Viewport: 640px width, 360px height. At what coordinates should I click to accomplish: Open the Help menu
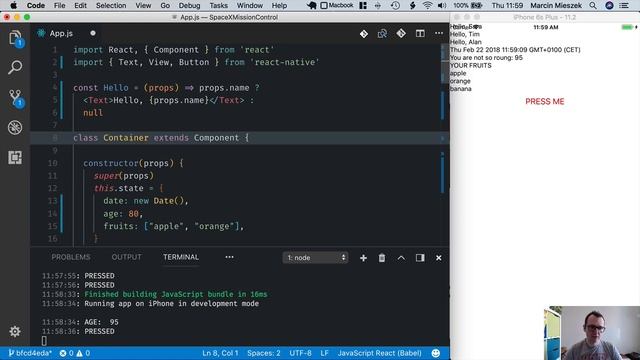[279, 5]
